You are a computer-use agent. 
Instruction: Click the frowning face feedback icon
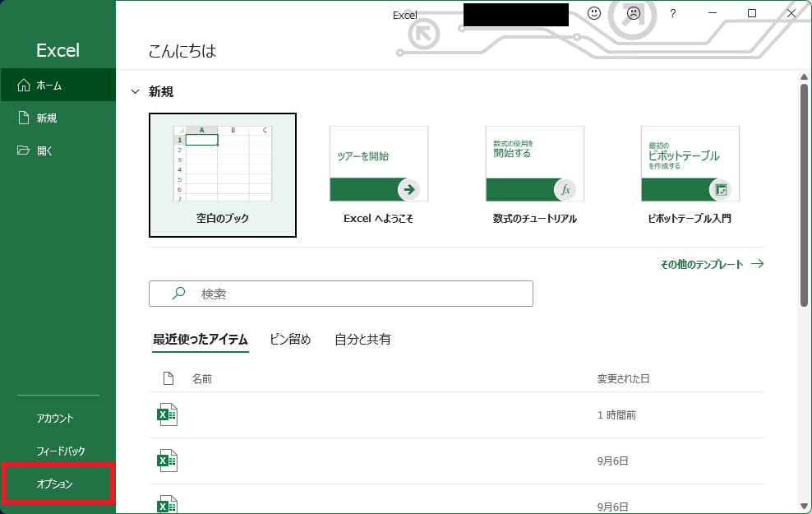[634, 14]
